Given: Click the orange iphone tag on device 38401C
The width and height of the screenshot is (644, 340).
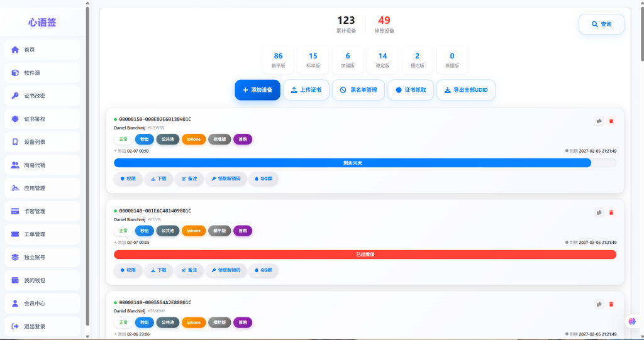Looking at the screenshot, I should 194,139.
